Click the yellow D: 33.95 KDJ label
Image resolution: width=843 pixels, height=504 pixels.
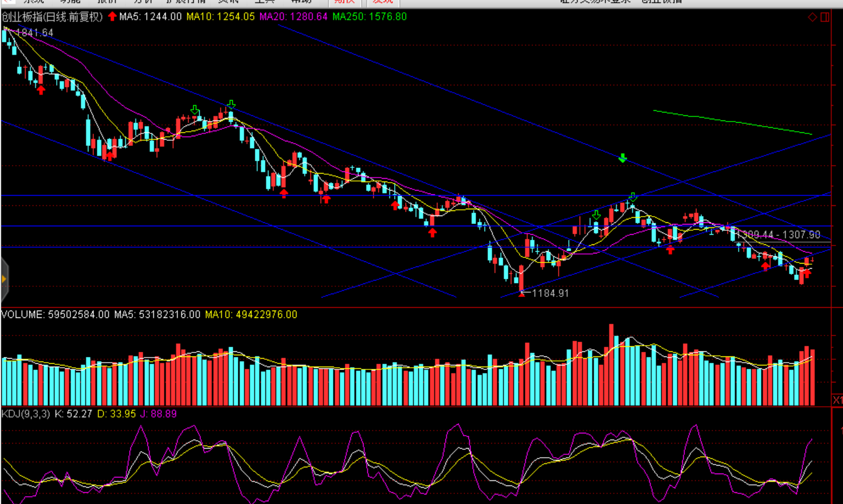[116, 414]
